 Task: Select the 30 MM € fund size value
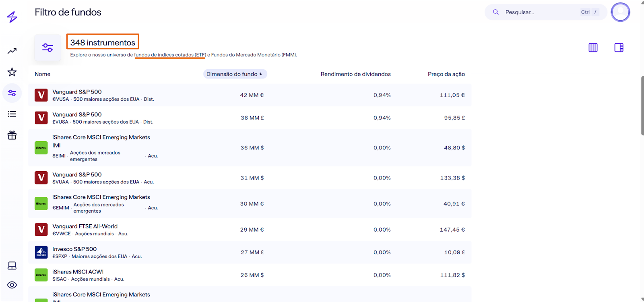pyautogui.click(x=252, y=204)
